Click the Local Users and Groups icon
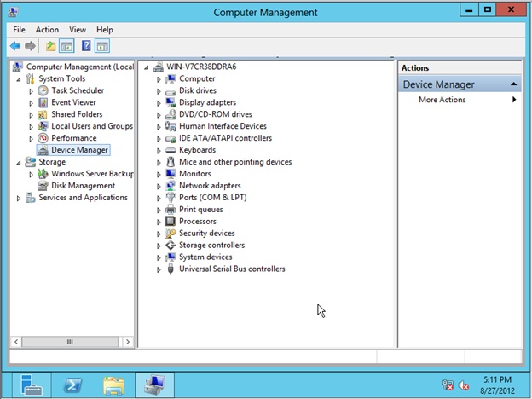This screenshot has height=399, width=532. 43,126
